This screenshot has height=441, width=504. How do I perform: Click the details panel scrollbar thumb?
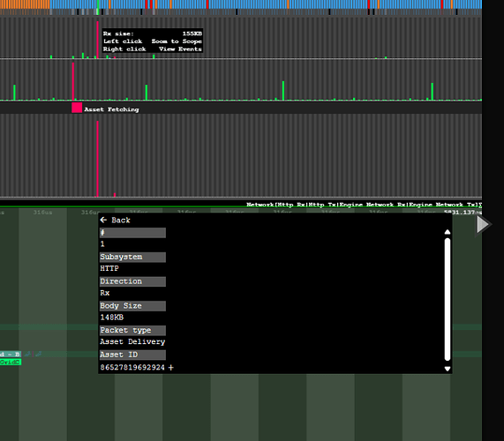448,299
